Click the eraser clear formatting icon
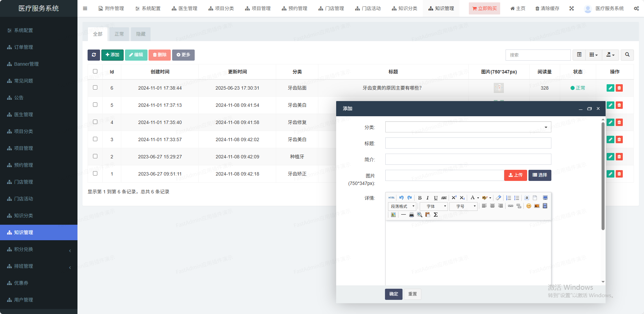 click(x=498, y=198)
